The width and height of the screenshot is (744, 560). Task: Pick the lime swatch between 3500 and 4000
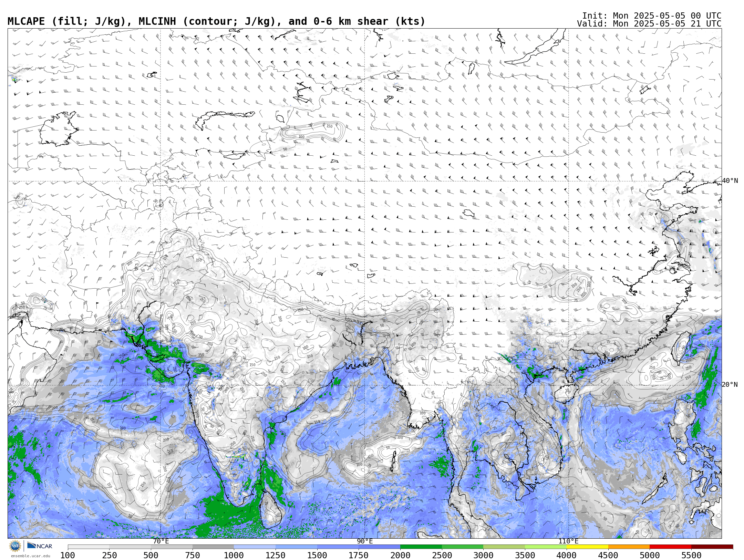pos(546,547)
